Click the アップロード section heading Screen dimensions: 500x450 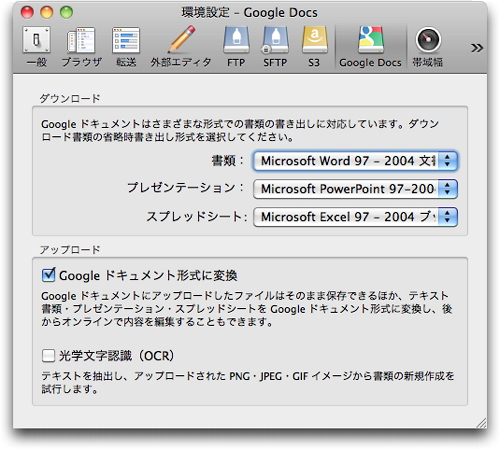pyautogui.click(x=70, y=250)
